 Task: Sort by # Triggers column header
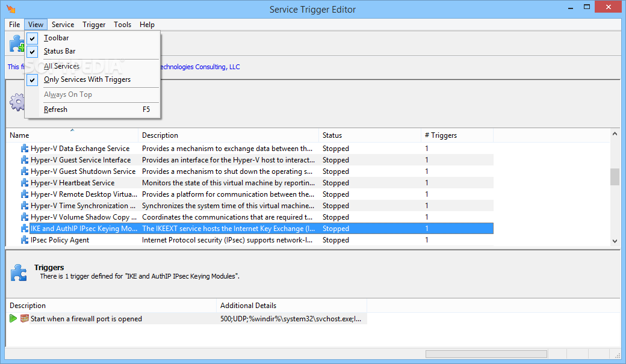pos(457,135)
